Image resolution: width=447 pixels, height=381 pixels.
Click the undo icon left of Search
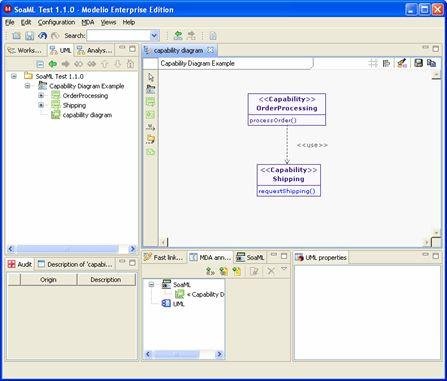tap(42, 36)
